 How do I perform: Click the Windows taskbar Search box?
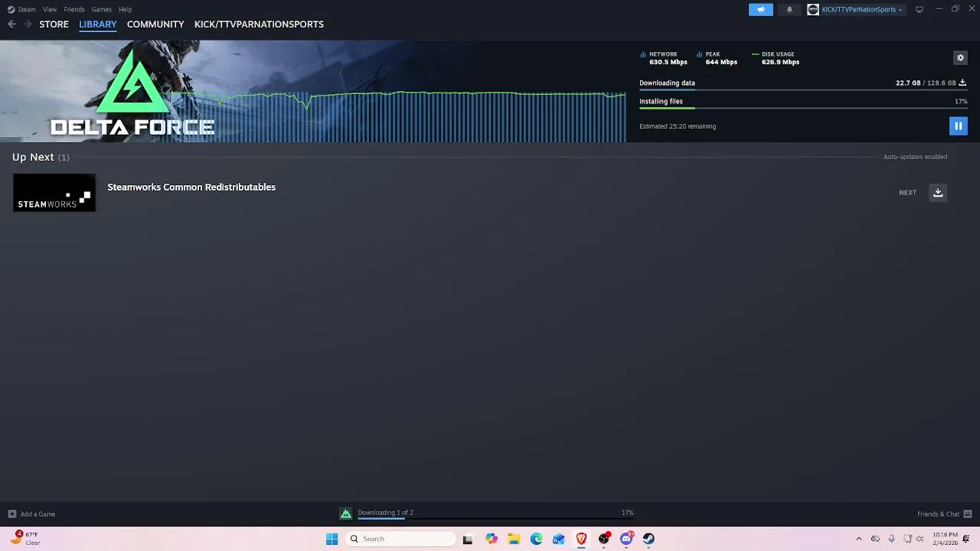pyautogui.click(x=399, y=539)
